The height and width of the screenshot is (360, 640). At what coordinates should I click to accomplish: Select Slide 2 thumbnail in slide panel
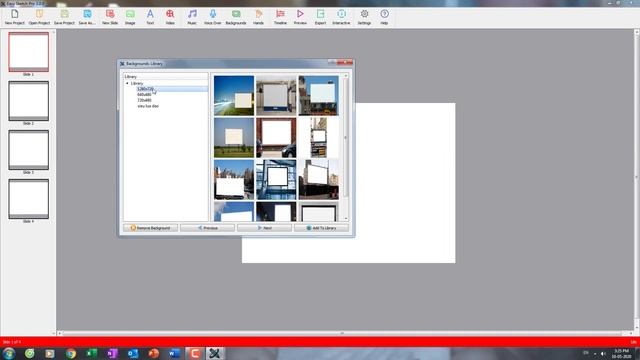coord(29,101)
